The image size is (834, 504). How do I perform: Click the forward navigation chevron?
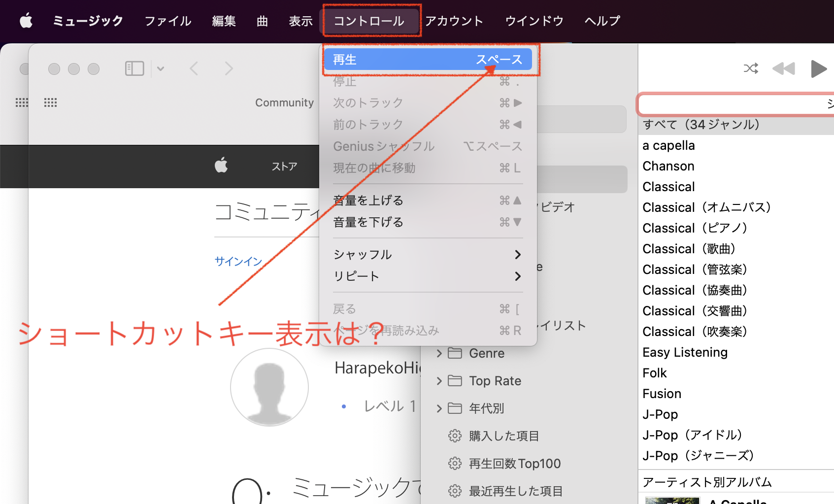pyautogui.click(x=229, y=68)
